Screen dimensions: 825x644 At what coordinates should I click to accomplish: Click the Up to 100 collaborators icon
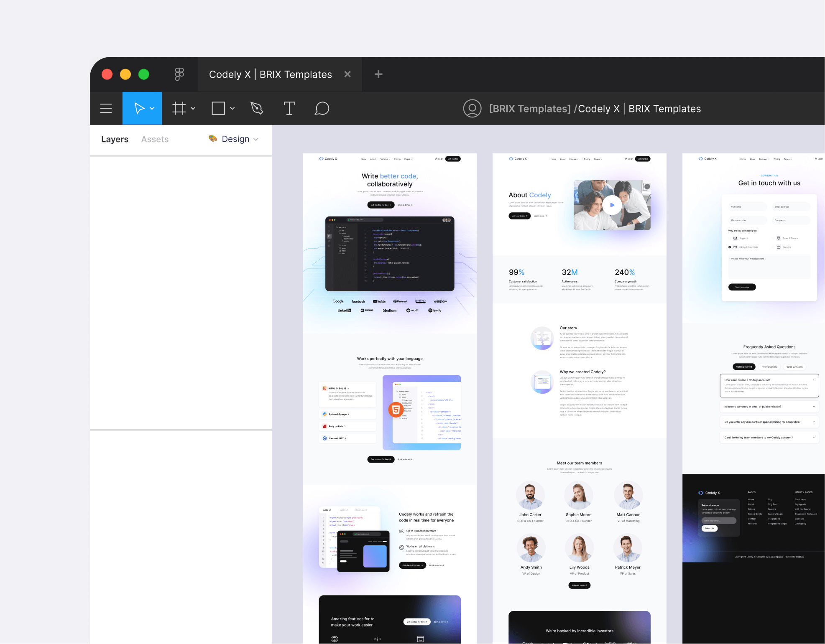point(401,532)
